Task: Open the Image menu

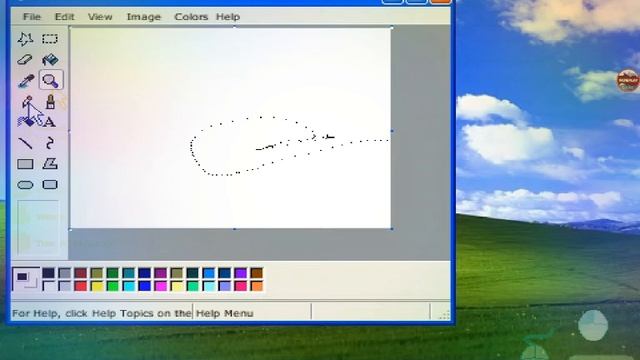Action: click(x=144, y=17)
